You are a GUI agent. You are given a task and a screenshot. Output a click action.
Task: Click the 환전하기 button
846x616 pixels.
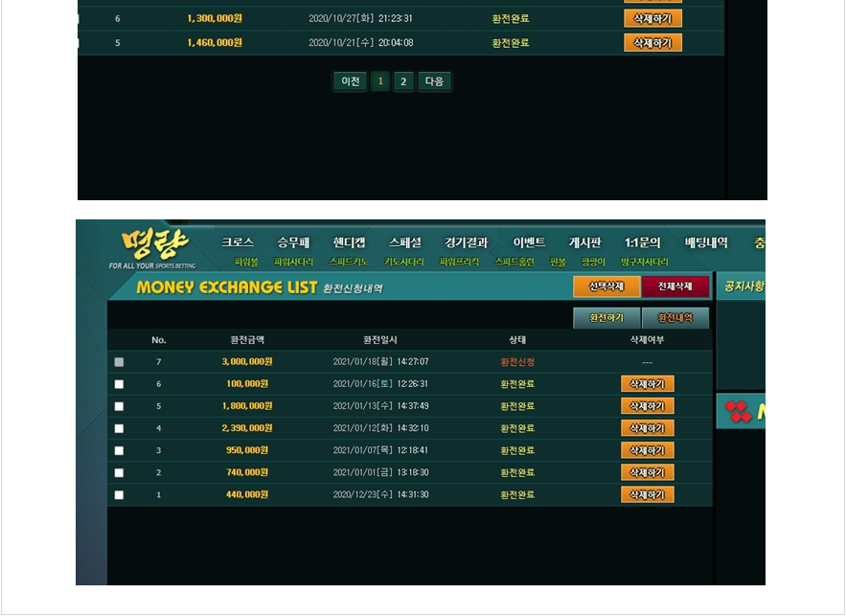[x=606, y=318]
